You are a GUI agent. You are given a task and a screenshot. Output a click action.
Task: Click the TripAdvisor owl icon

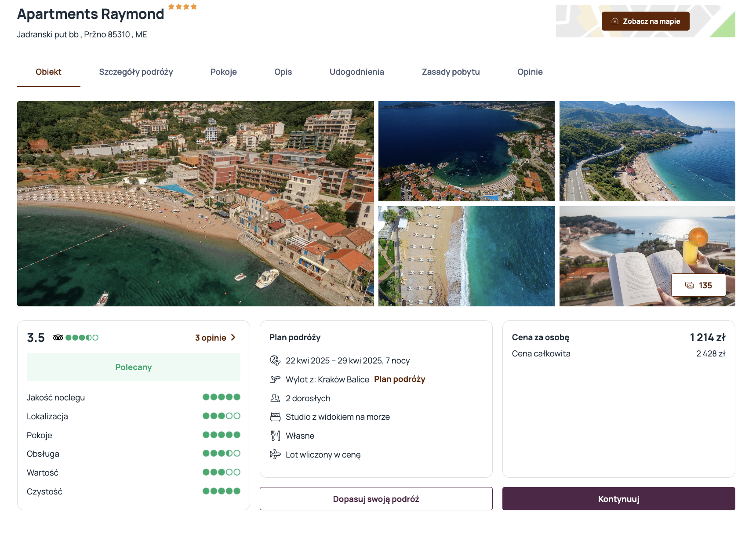pyautogui.click(x=58, y=338)
